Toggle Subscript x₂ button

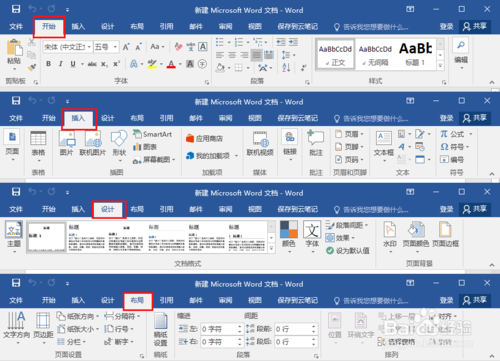tap(104, 64)
